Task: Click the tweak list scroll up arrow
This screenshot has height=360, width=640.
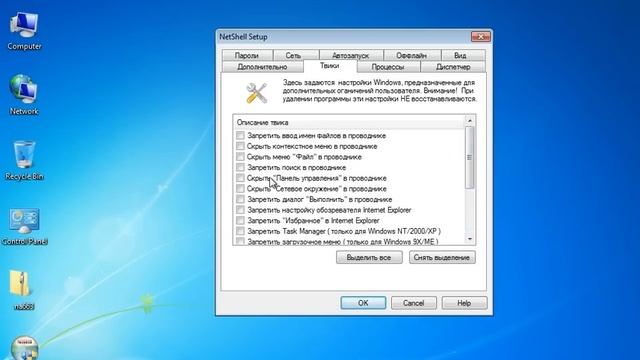Action: 469,121
